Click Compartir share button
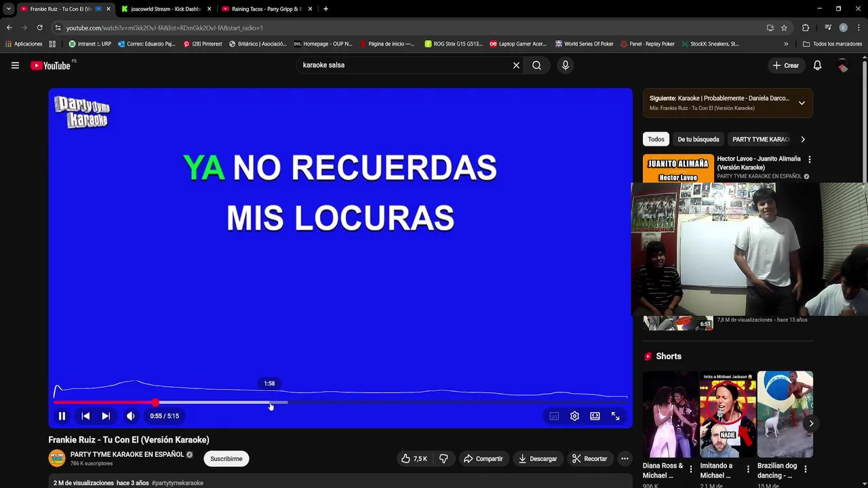Screen dimensions: 868x488 (x=483, y=459)
